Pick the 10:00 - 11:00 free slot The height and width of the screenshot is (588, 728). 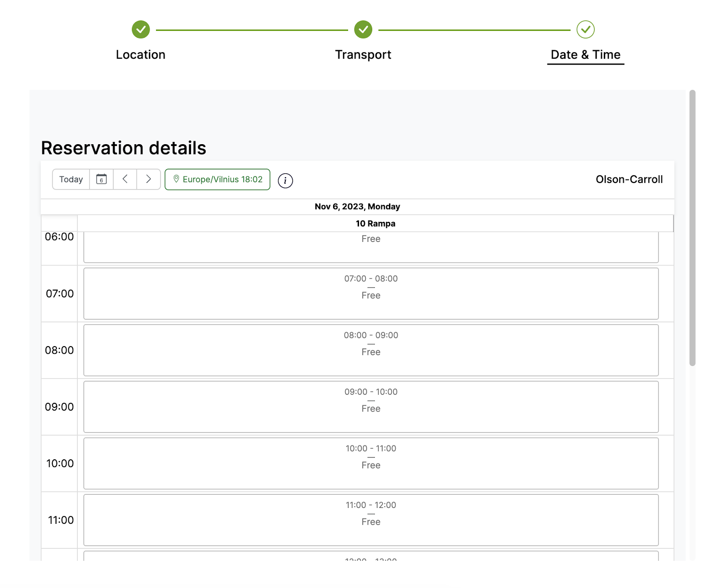coord(371,463)
